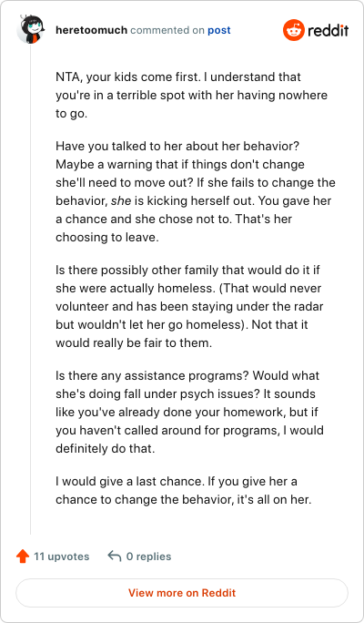This screenshot has height=623, width=364.
Task: Select the "0 replies" label
Action: (149, 557)
